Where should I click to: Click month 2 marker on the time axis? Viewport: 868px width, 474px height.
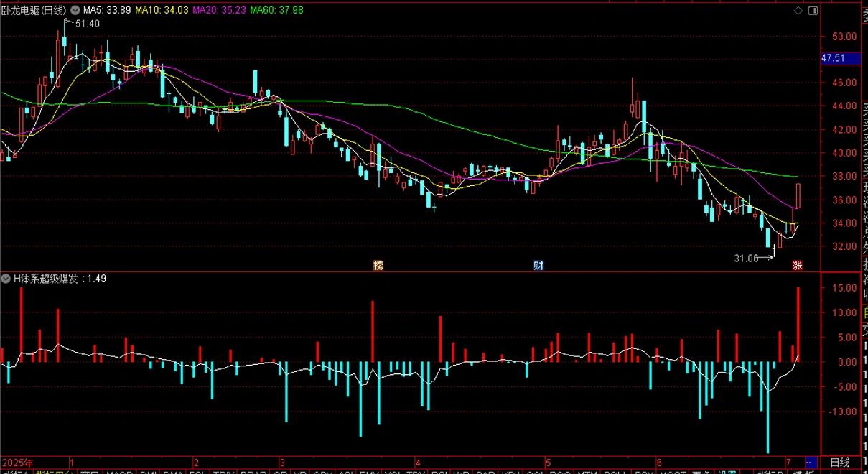[x=196, y=462]
